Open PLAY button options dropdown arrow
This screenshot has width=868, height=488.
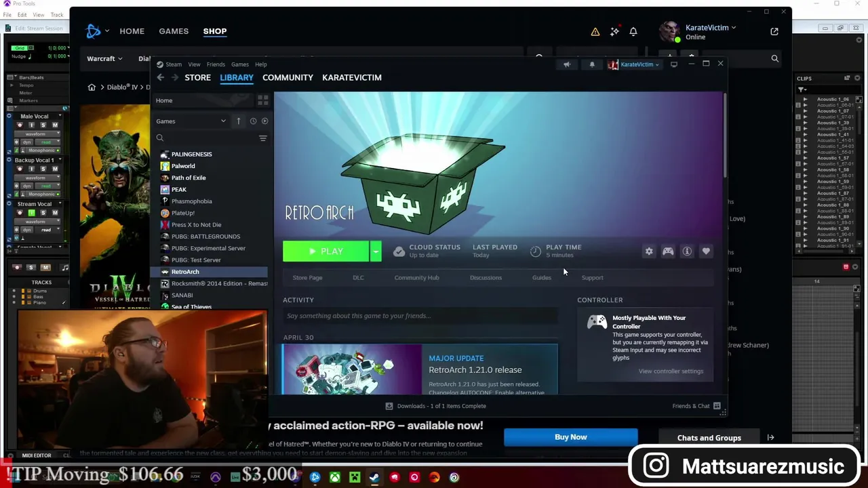tap(375, 251)
